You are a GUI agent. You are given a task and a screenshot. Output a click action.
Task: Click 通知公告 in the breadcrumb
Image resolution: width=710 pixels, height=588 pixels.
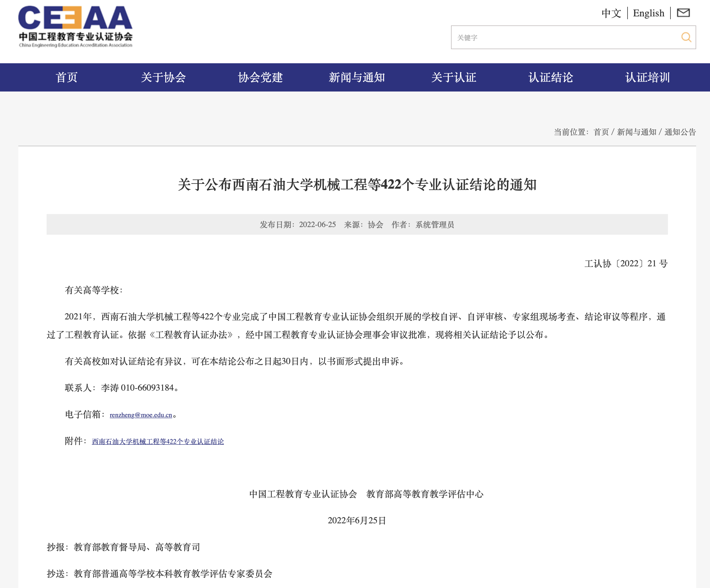680,132
